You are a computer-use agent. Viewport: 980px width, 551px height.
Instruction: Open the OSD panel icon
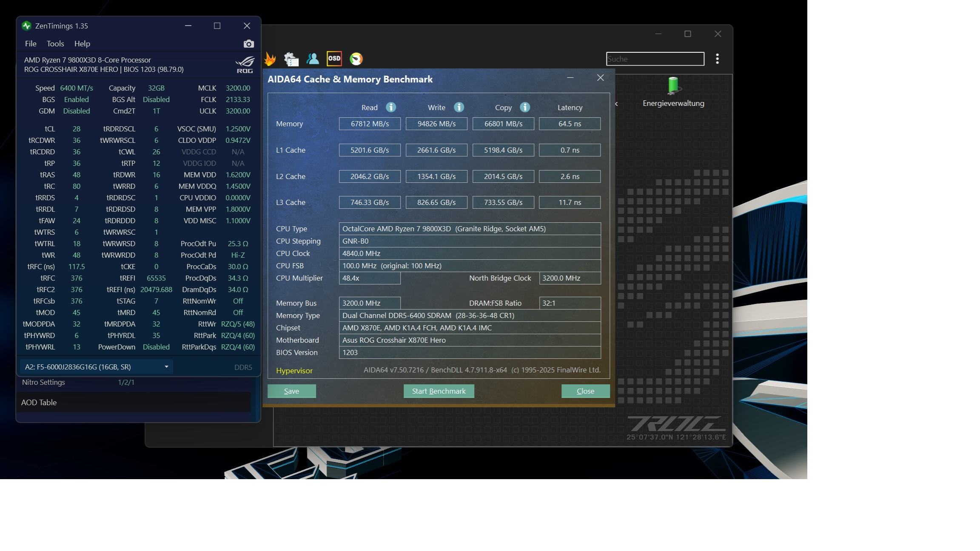334,59
